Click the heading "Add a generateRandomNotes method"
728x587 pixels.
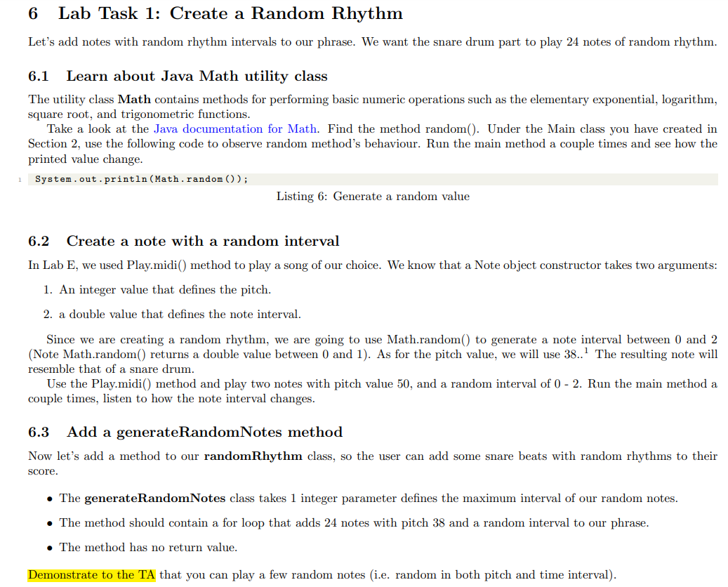pos(204,432)
